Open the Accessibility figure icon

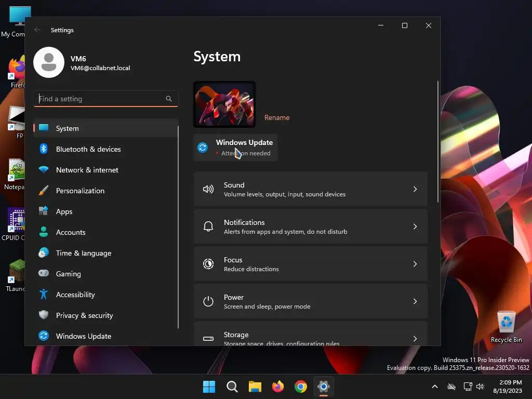click(x=44, y=294)
